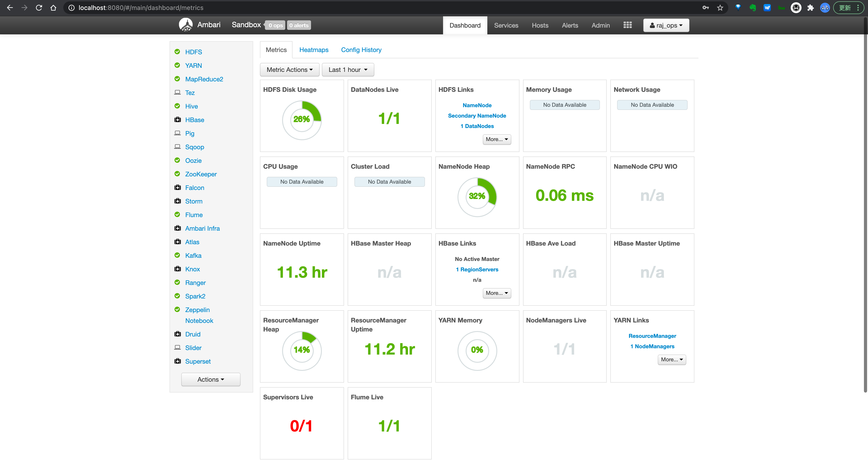Image resolution: width=868 pixels, height=469 pixels.
Task: Expand More in YARN Links widget
Action: [672, 359]
